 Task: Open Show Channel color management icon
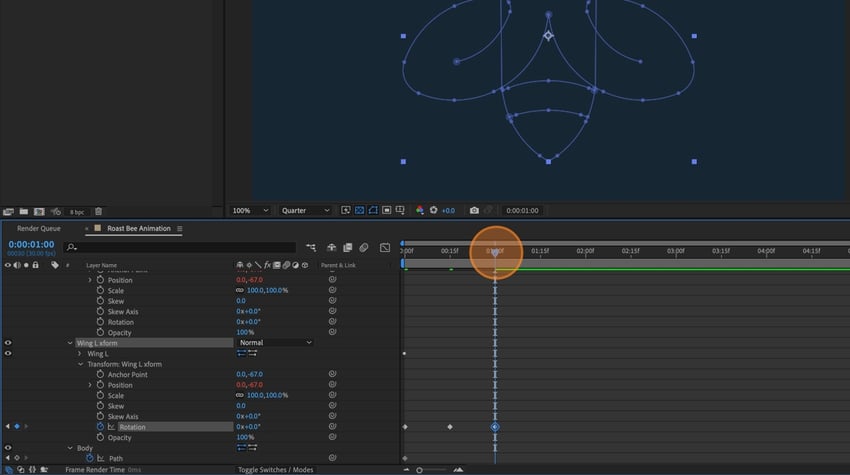pyautogui.click(x=420, y=210)
